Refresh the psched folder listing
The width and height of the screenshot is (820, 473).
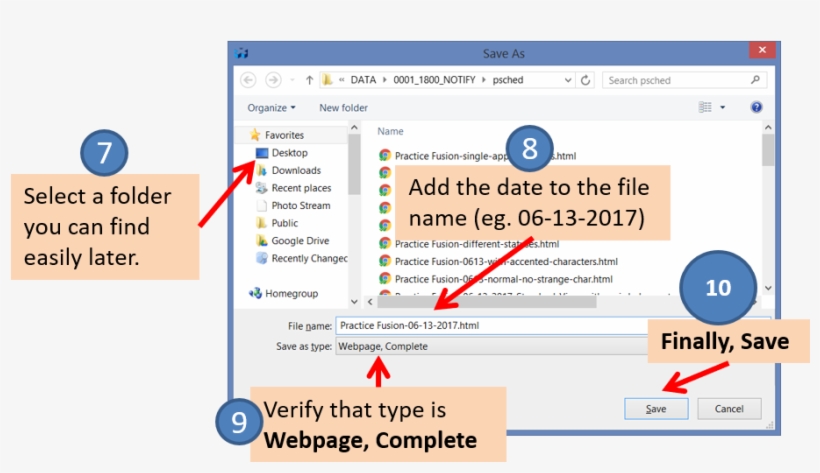coord(586,80)
